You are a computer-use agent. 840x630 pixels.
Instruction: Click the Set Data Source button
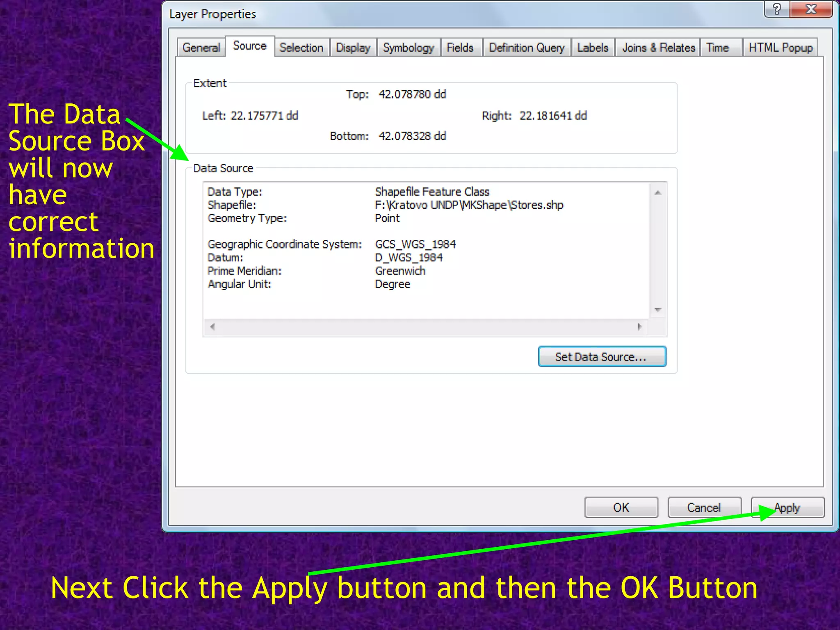point(602,356)
